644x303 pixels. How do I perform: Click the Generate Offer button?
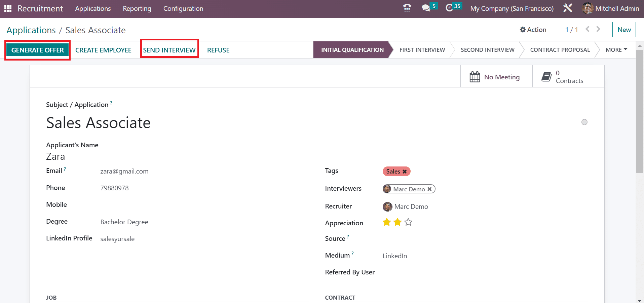(x=37, y=50)
